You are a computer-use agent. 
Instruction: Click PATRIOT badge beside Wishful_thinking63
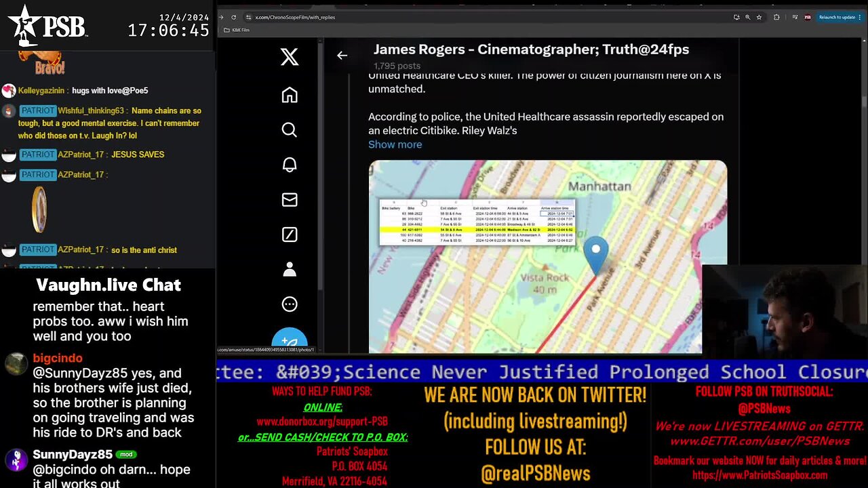coord(37,110)
